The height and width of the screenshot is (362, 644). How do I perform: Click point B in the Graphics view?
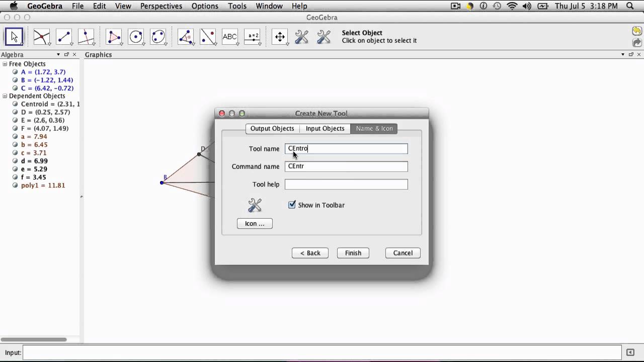coord(162,183)
